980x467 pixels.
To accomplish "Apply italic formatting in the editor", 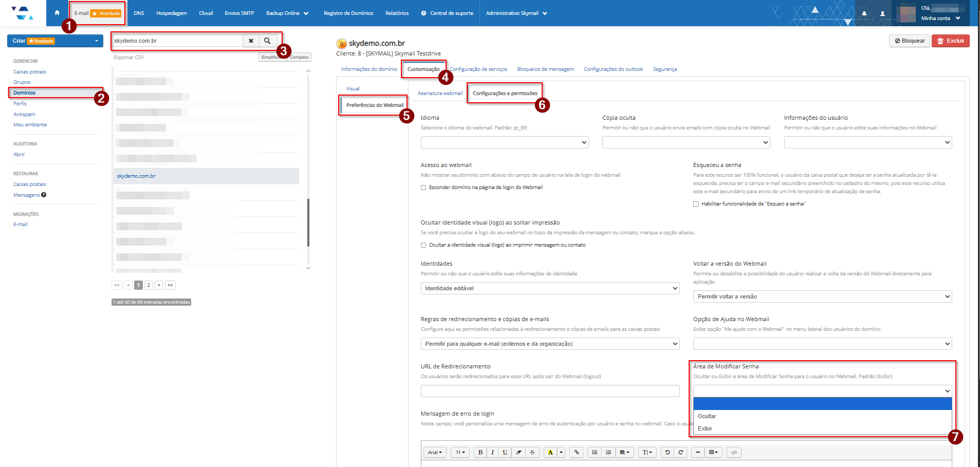I will tap(492, 453).
